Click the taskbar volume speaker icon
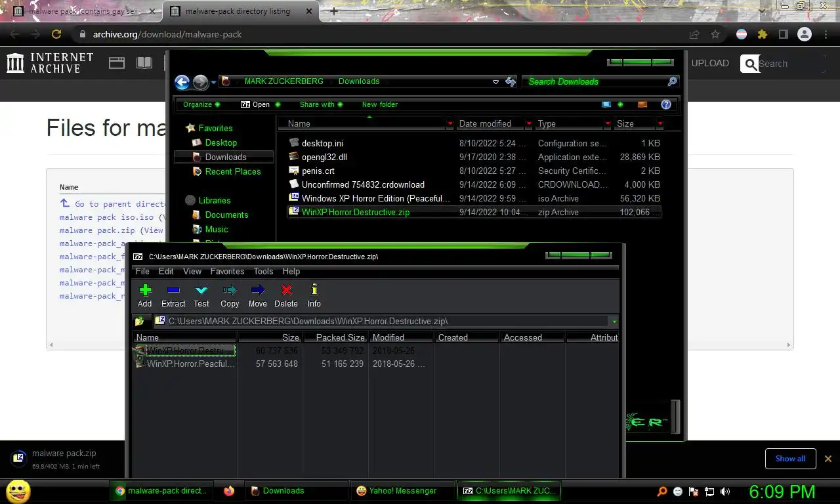Viewport: 840px width, 504px height. (725, 491)
